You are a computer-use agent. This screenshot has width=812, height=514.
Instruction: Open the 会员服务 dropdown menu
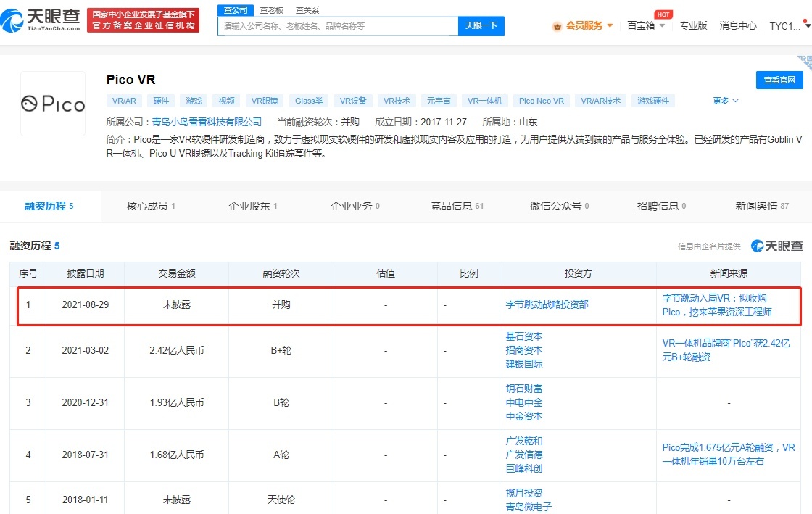pyautogui.click(x=589, y=25)
